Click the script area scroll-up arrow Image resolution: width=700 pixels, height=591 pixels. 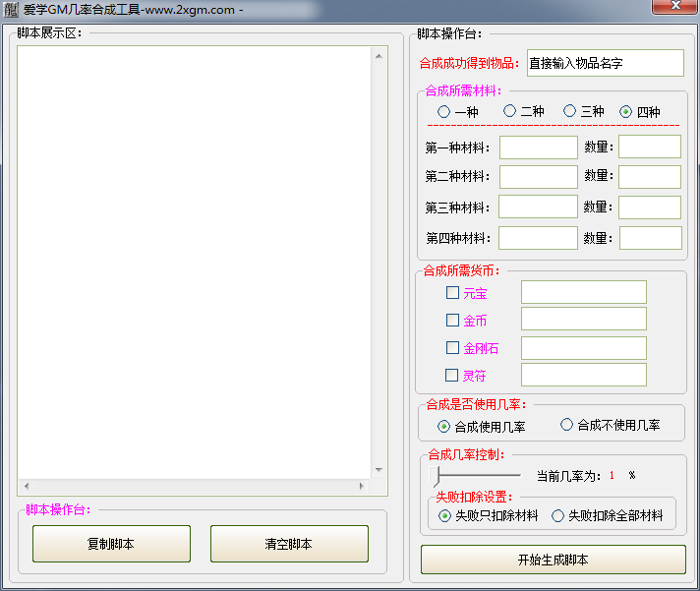point(379,56)
